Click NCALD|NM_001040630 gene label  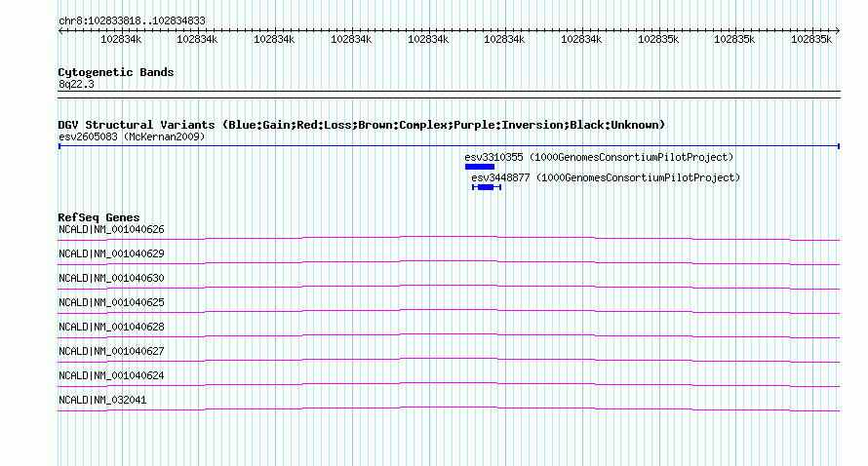coord(111,278)
